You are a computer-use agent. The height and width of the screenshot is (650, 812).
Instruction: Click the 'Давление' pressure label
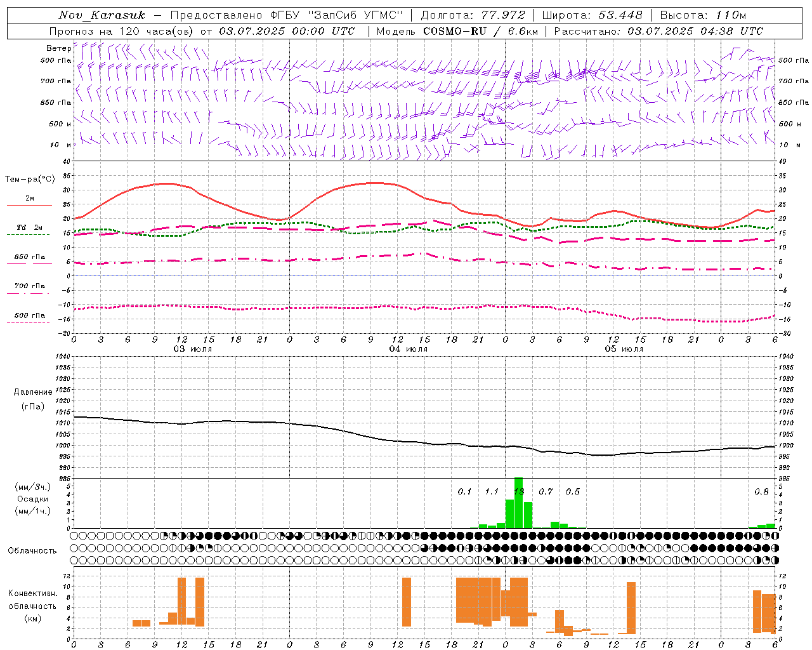(x=33, y=392)
